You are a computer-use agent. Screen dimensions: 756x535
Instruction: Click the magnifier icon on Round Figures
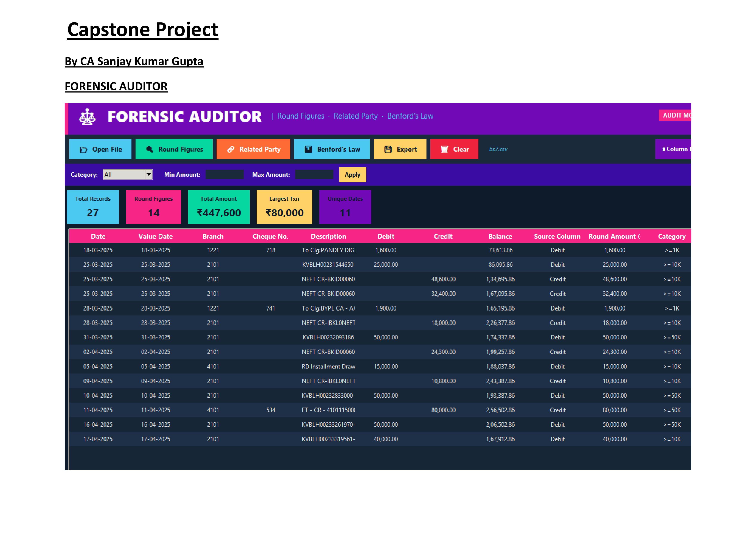[x=150, y=150]
